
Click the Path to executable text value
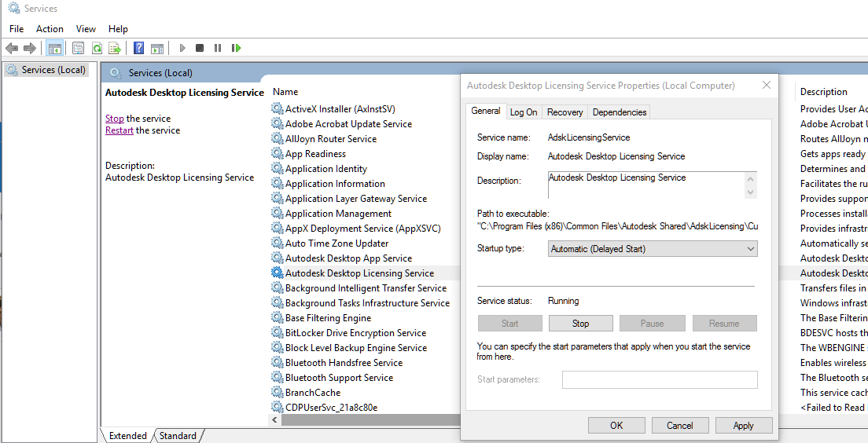point(617,226)
